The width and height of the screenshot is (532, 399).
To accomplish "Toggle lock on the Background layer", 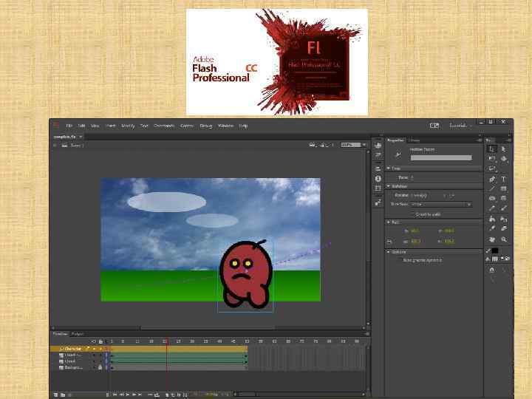I will click(100, 367).
